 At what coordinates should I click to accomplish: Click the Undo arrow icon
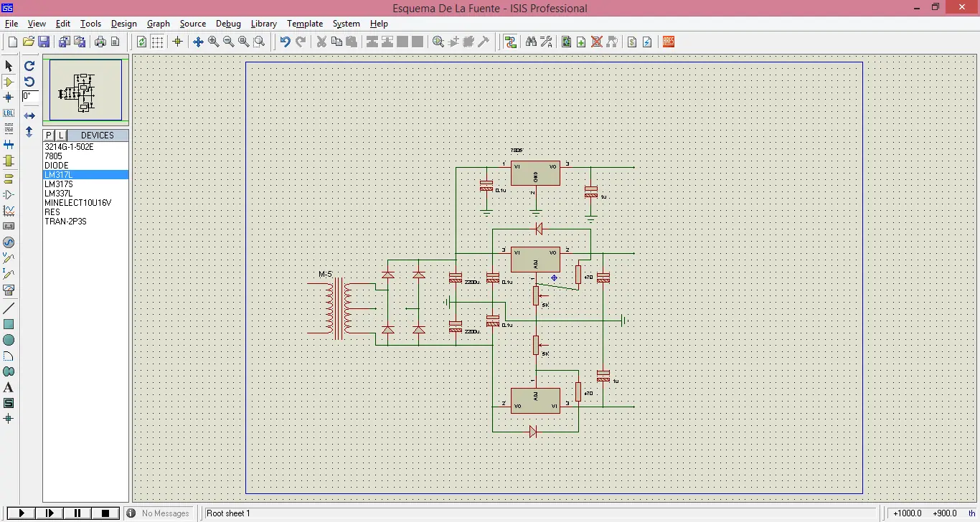pyautogui.click(x=285, y=42)
